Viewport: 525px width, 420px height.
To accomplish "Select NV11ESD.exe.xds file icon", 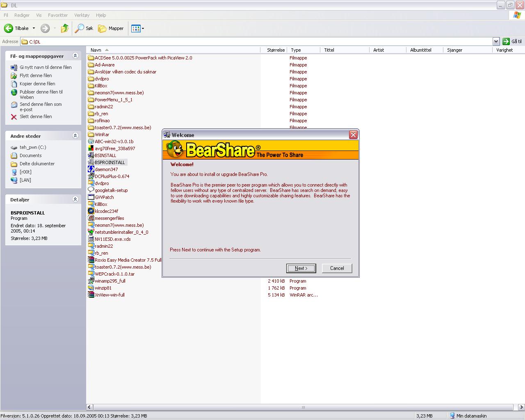I will pyautogui.click(x=91, y=239).
